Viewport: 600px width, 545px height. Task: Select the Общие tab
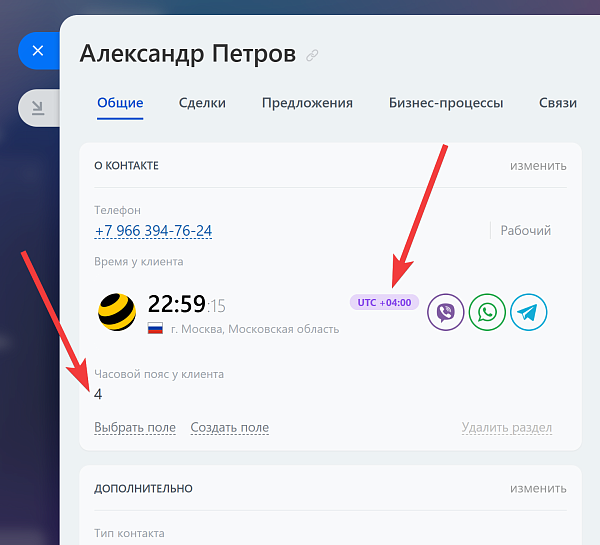(x=120, y=103)
